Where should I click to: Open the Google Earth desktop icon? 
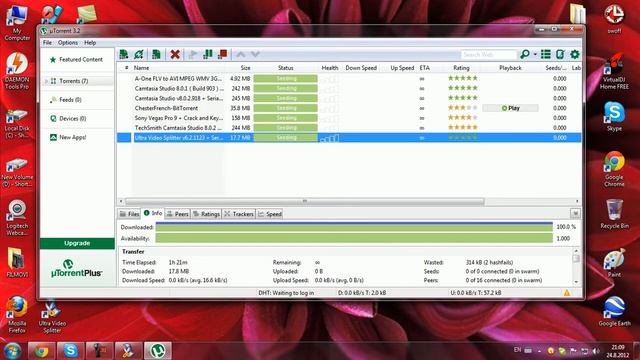tap(614, 311)
